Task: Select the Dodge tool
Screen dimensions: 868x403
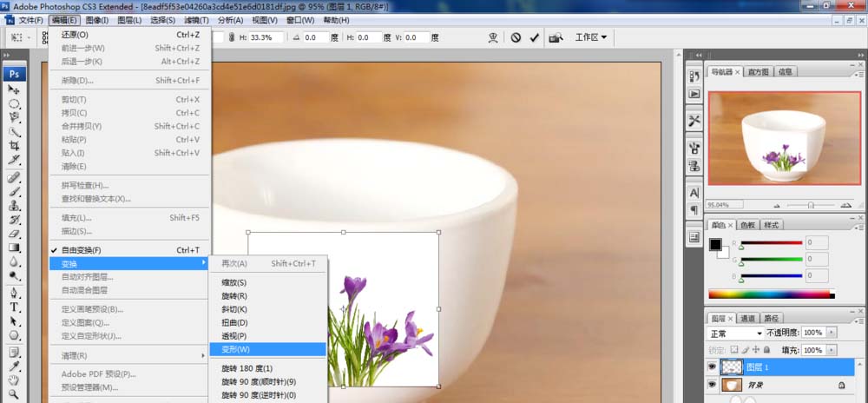Action: click(14, 275)
